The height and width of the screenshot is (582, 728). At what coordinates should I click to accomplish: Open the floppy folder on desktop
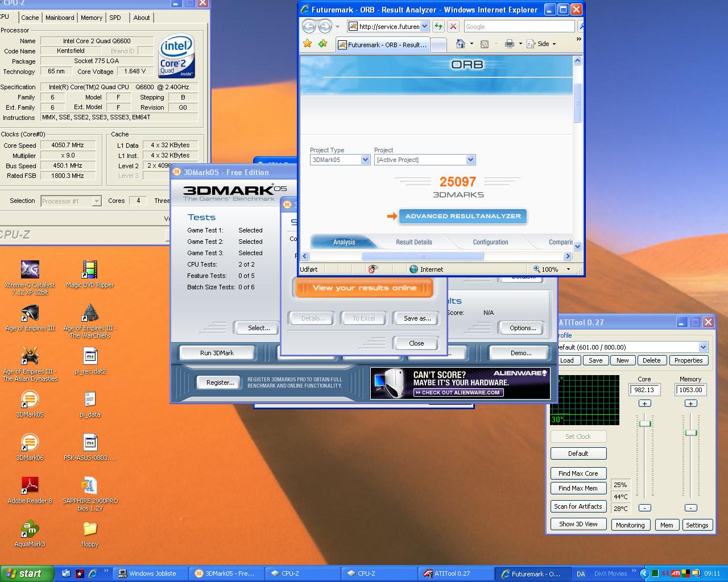point(90,534)
